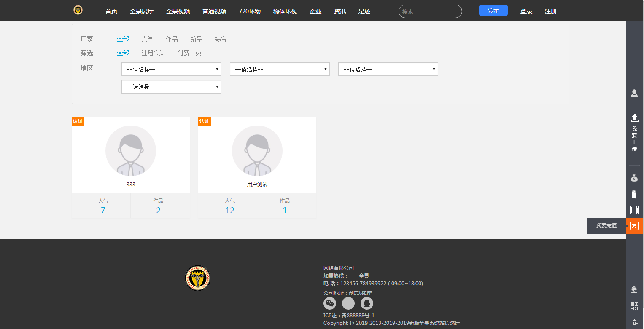This screenshot has height=329, width=644.
Task: Select the 人气 sort option for 厂家
Action: pos(148,39)
